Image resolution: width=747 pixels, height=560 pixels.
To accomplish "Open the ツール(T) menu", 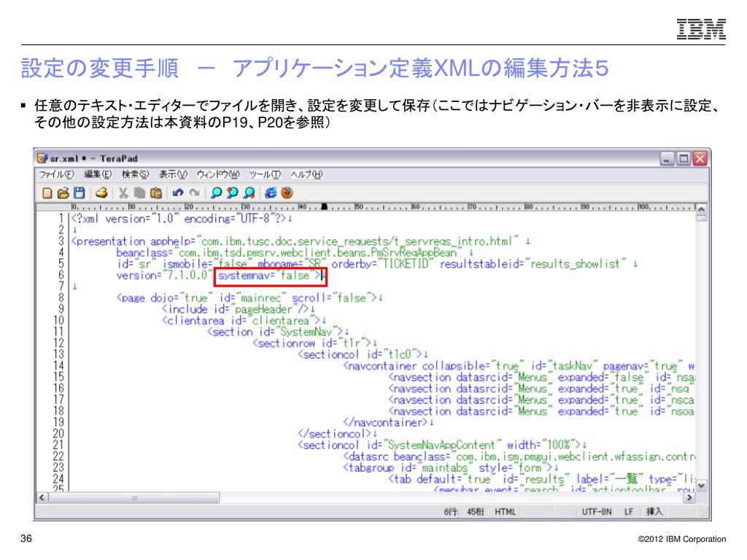I will tap(265, 174).
